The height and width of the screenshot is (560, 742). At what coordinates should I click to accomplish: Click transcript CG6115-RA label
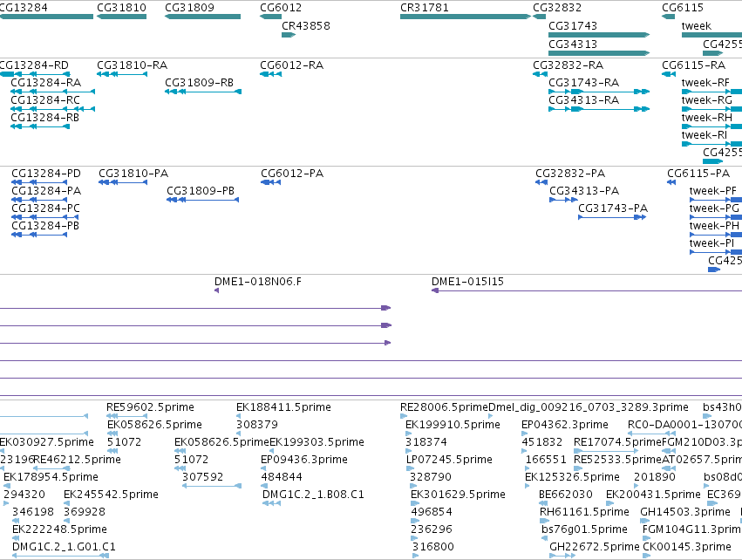pyautogui.click(x=694, y=65)
